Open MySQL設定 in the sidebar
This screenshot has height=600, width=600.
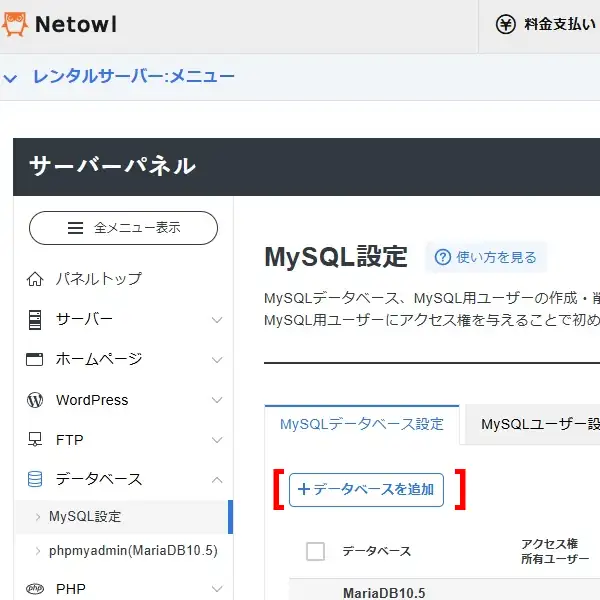124,517
